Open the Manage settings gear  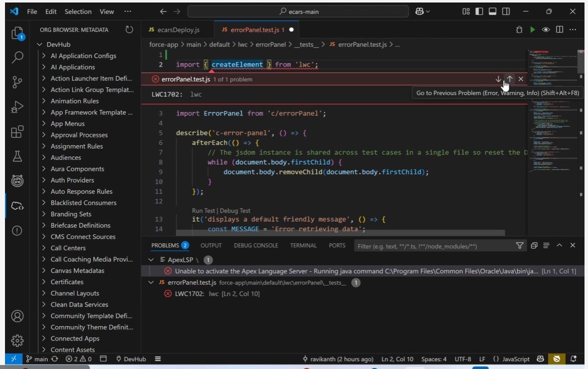[x=17, y=340]
